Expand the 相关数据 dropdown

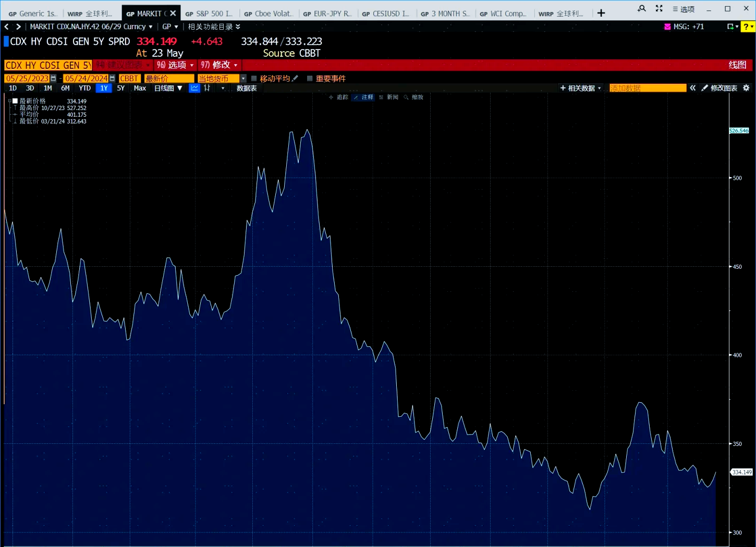point(581,88)
